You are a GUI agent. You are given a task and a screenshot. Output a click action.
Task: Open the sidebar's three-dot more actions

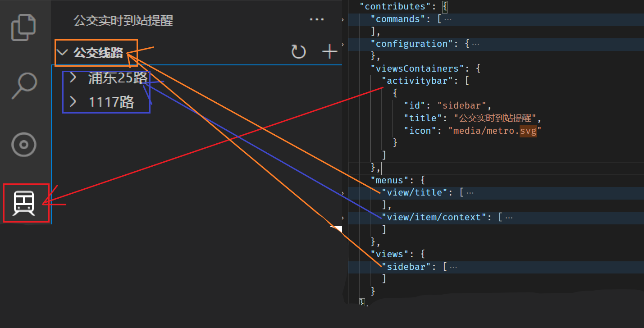317,20
